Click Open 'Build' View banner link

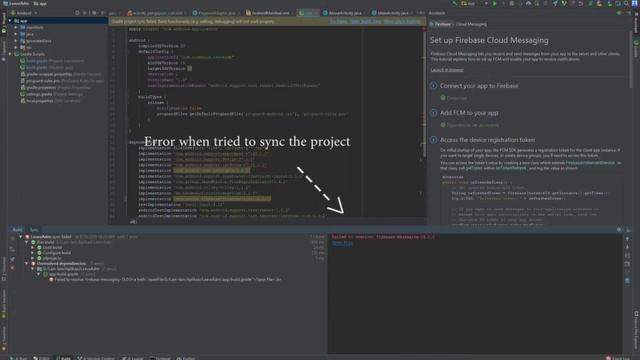tap(365, 21)
